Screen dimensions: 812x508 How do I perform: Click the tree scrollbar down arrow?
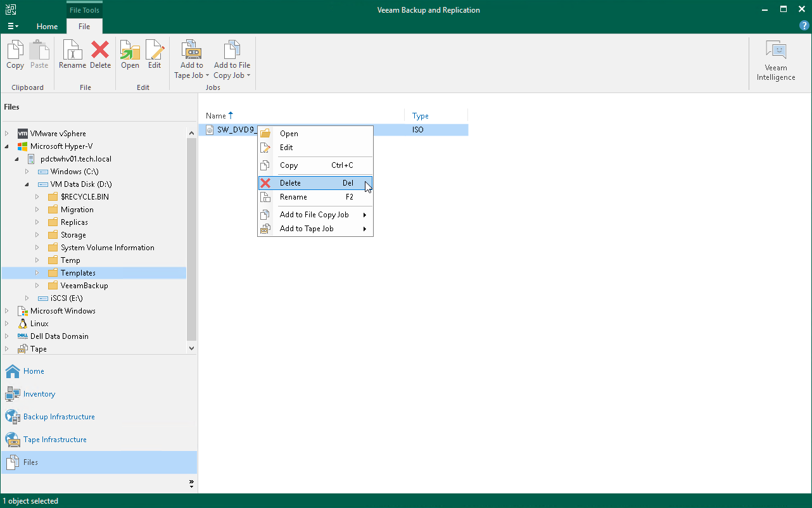192,348
